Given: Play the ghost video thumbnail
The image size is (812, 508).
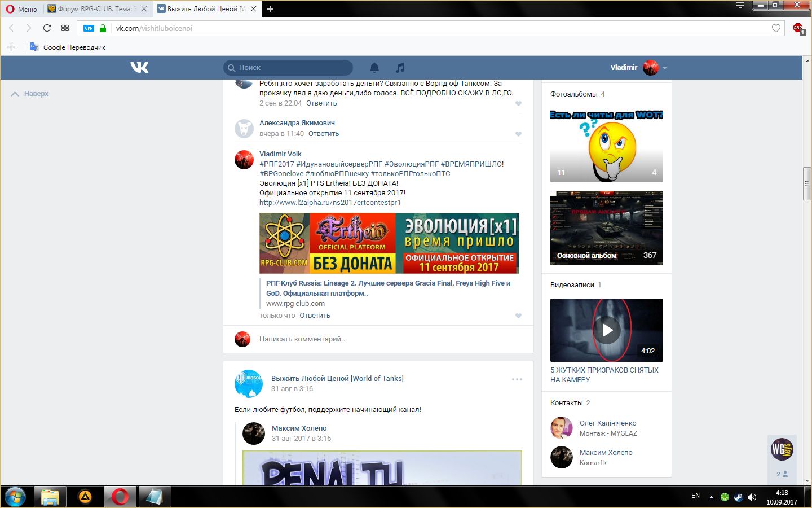Looking at the screenshot, I should [x=607, y=330].
